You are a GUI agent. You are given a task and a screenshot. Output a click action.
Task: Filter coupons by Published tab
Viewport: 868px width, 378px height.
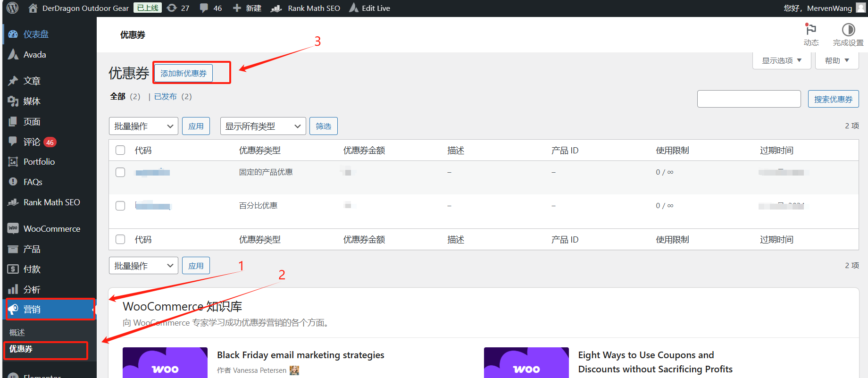(x=165, y=96)
